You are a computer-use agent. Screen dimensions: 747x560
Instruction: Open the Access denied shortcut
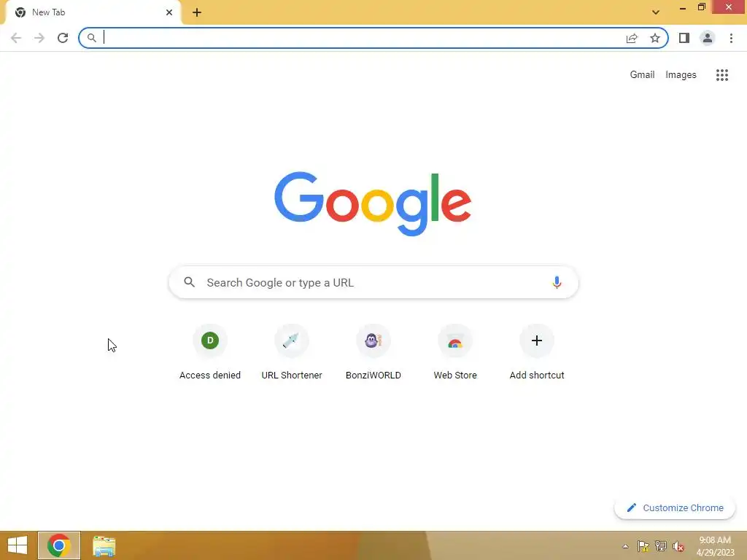pyautogui.click(x=210, y=352)
